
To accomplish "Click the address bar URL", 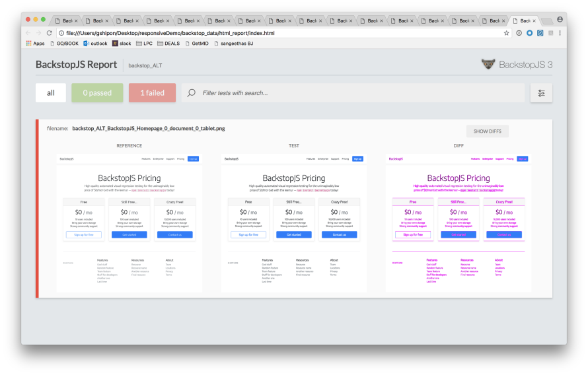I will coord(170,33).
